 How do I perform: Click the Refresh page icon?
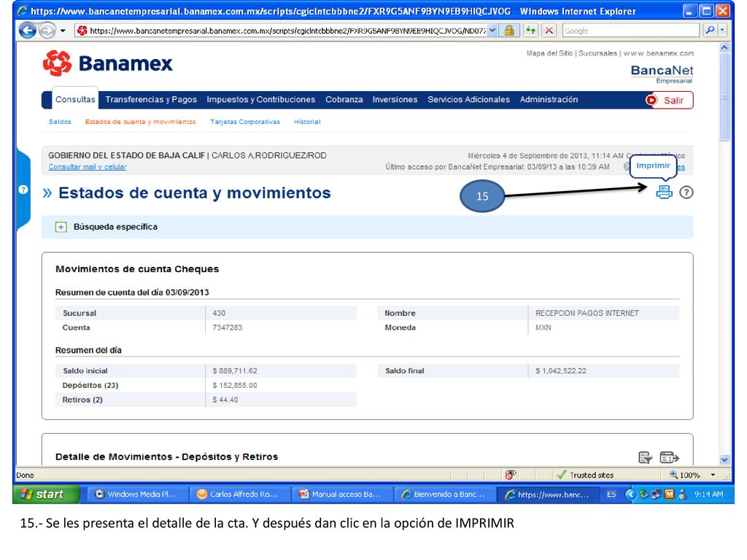point(530,31)
